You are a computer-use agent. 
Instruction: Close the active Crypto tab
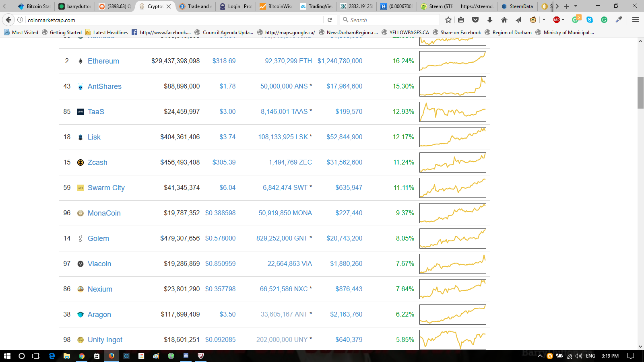[169, 6]
